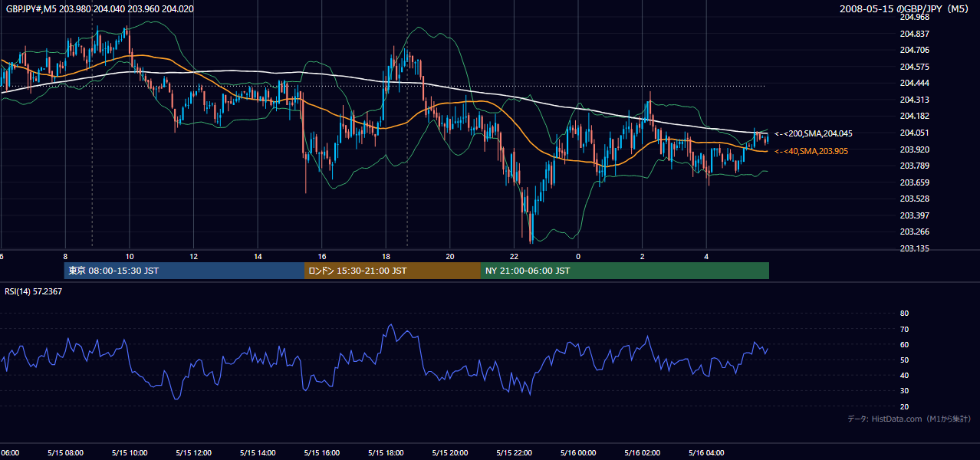980x460 pixels.
Task: Click the 5/15 22:00 date label
Action: click(514, 453)
